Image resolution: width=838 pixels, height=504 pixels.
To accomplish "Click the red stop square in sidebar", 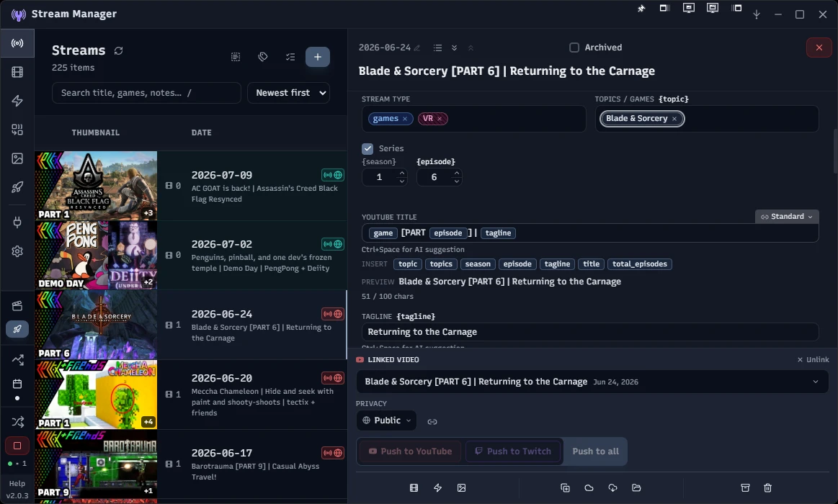I will tap(17, 445).
